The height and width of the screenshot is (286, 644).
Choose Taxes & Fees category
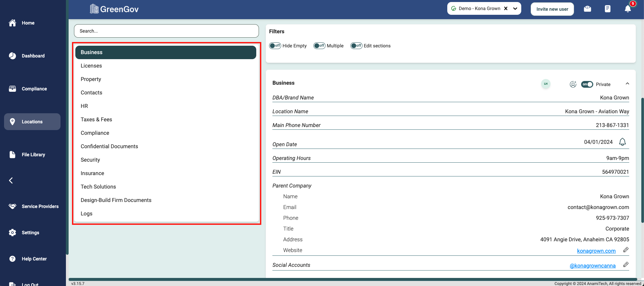click(x=166, y=120)
